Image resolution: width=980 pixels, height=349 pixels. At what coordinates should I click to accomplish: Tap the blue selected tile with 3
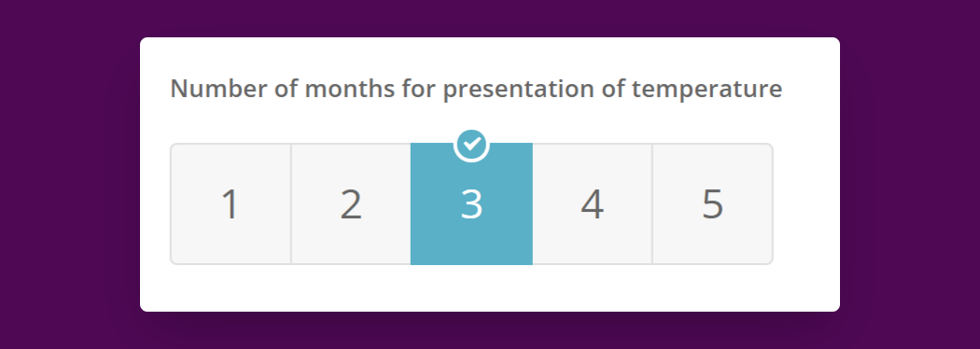click(x=471, y=204)
